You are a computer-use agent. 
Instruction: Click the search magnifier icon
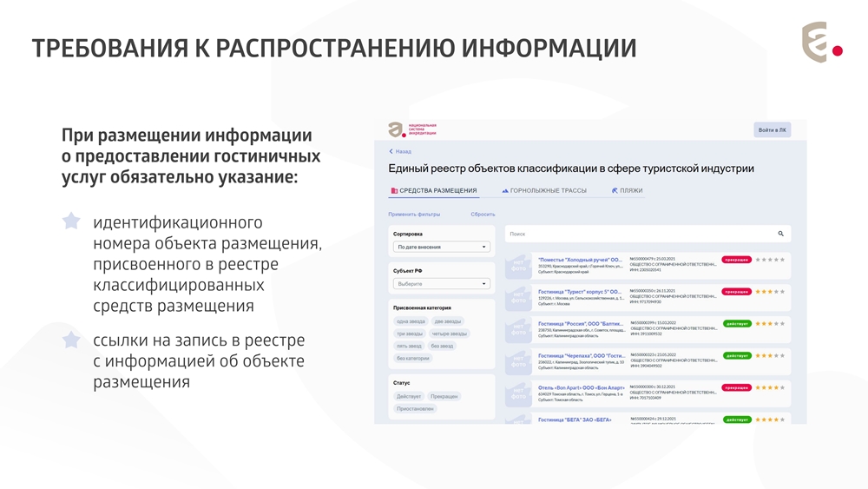pyautogui.click(x=780, y=234)
